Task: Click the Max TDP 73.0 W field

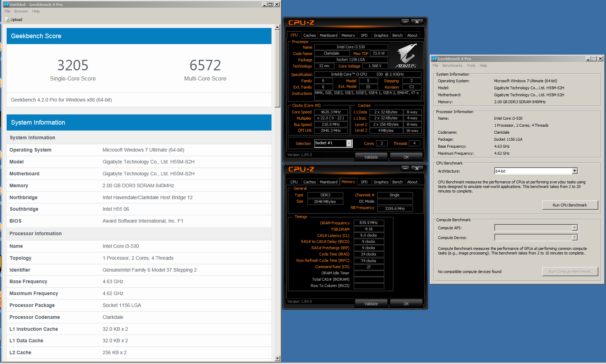Action: [379, 54]
